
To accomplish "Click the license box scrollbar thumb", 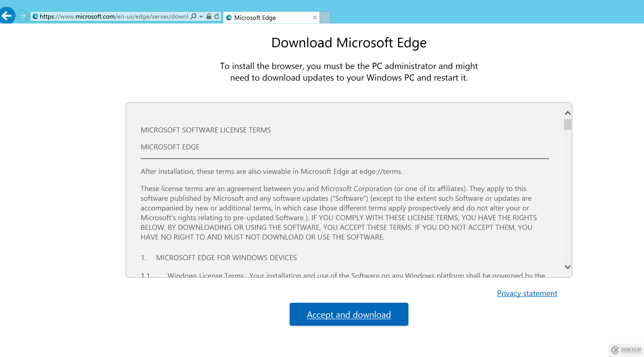I will pyautogui.click(x=567, y=124).
